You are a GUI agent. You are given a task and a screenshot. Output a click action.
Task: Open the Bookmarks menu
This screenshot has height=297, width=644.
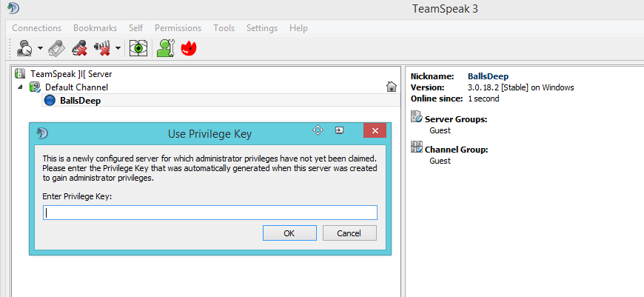(x=95, y=28)
